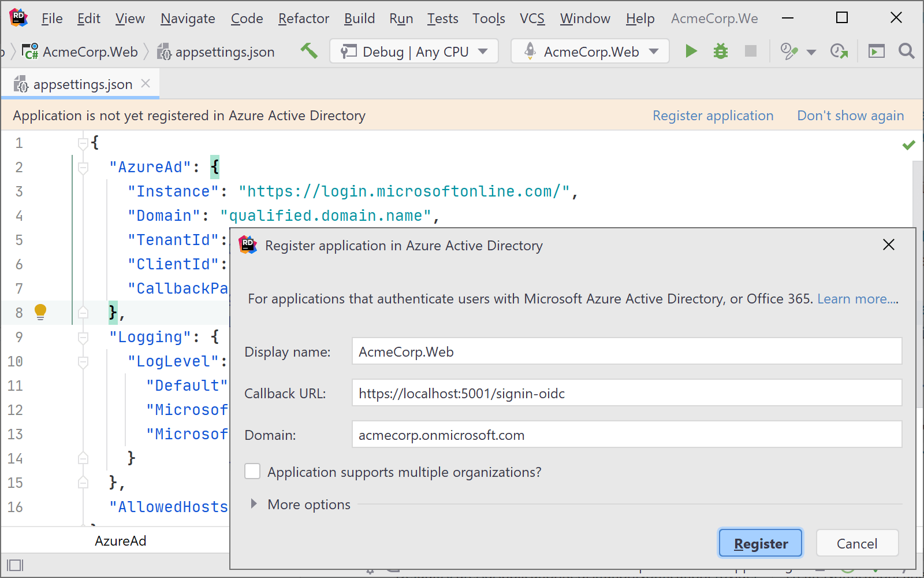The width and height of the screenshot is (924, 578).
Task: Open the Window menu
Action: [x=585, y=18]
